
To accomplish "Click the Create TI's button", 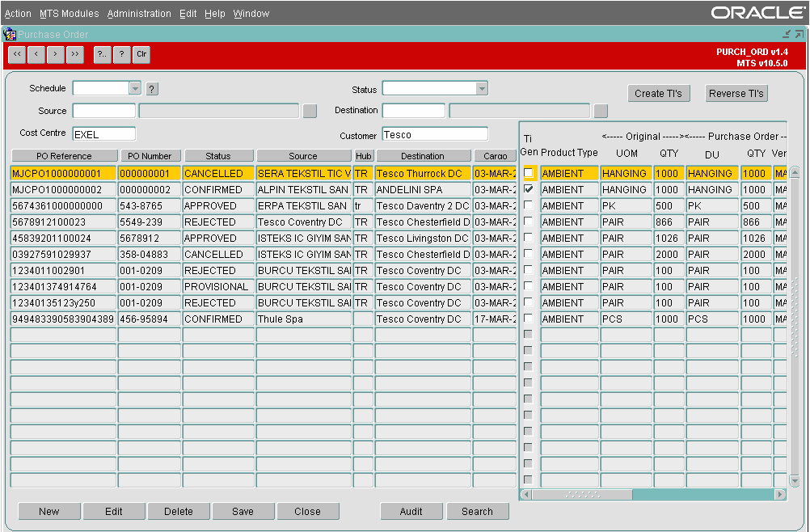I will tap(659, 94).
